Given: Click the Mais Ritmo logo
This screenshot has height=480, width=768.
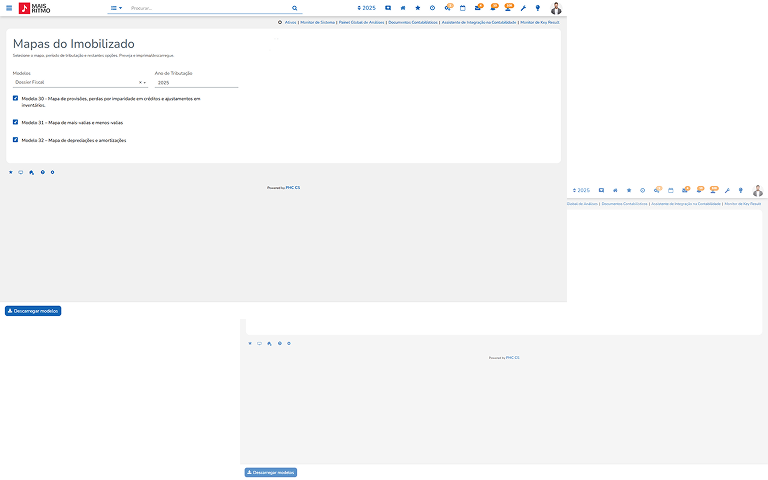Looking at the screenshot, I should (x=33, y=8).
